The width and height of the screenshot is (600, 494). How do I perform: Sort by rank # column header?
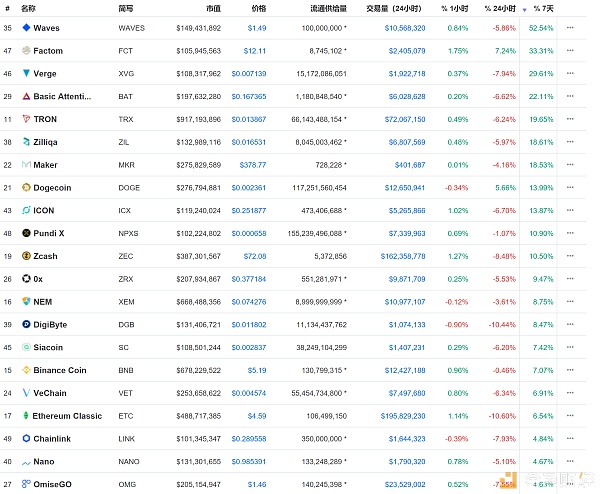pos(7,8)
